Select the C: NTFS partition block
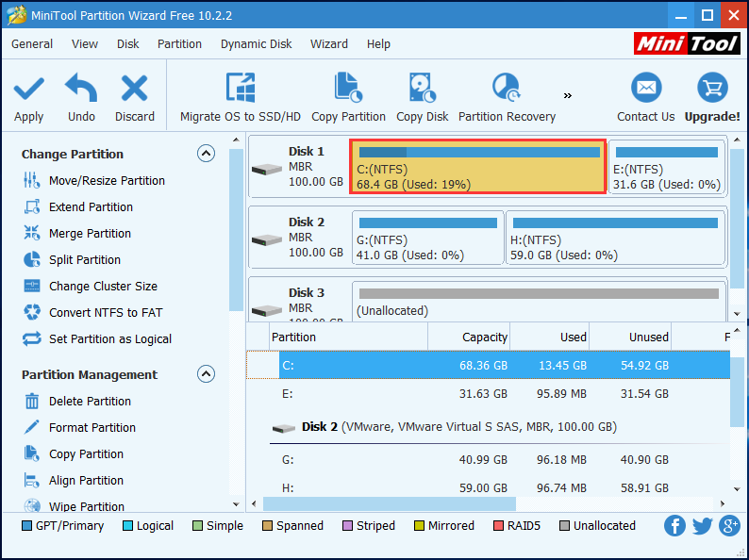This screenshot has height=560, width=749. 478,167
